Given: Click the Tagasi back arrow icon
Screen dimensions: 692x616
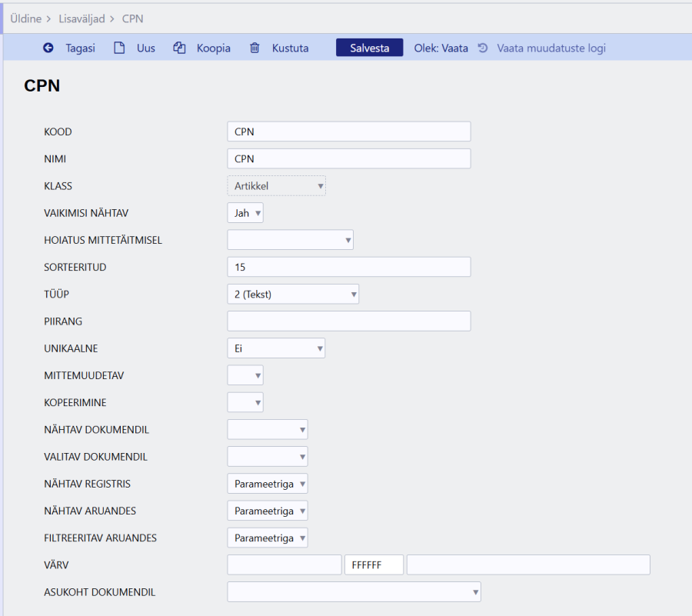Looking at the screenshot, I should pos(48,48).
